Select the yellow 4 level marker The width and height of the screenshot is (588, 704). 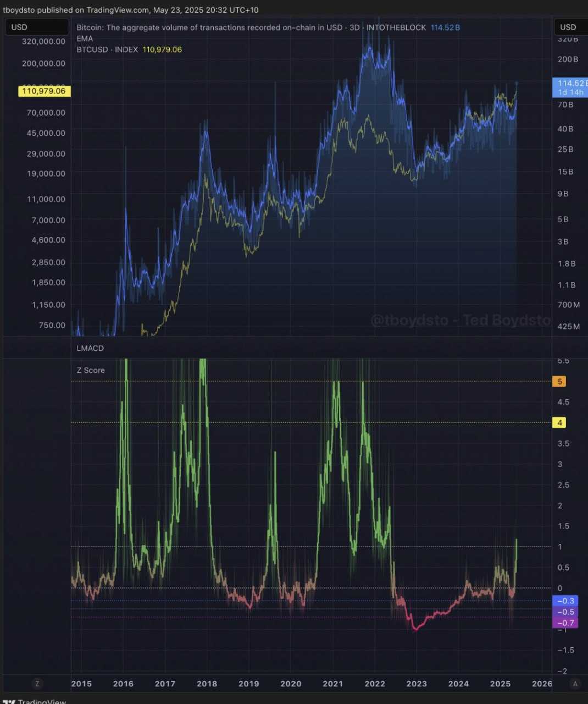click(x=559, y=423)
